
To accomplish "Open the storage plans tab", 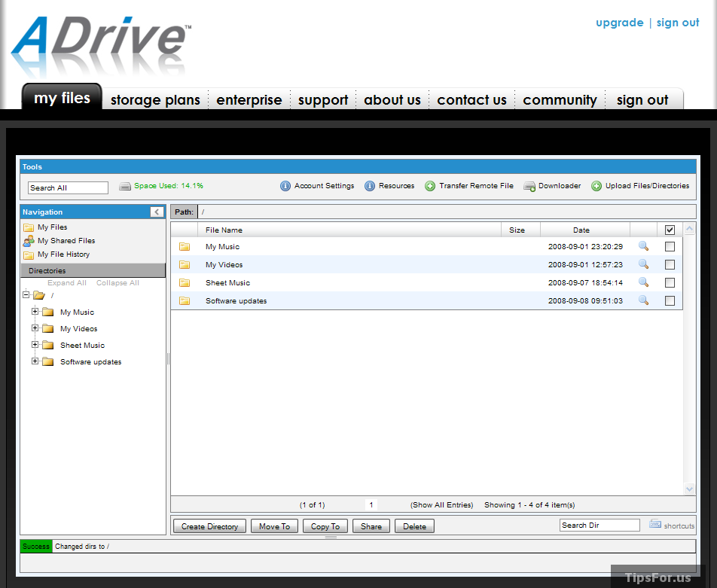I will 155,99.
